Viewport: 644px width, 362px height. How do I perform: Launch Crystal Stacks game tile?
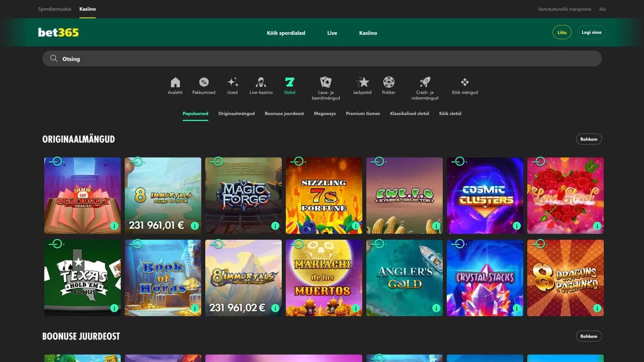pyautogui.click(x=485, y=278)
